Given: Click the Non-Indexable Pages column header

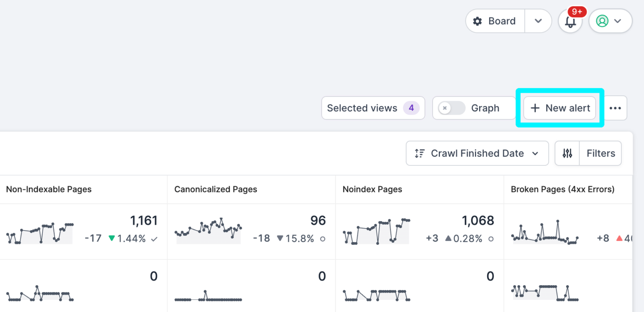Looking at the screenshot, I should click(49, 189).
